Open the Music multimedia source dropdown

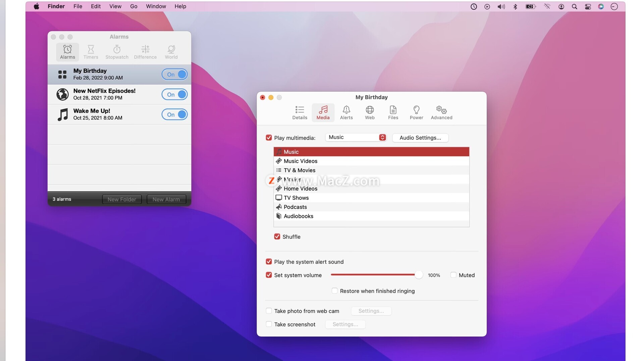356,137
